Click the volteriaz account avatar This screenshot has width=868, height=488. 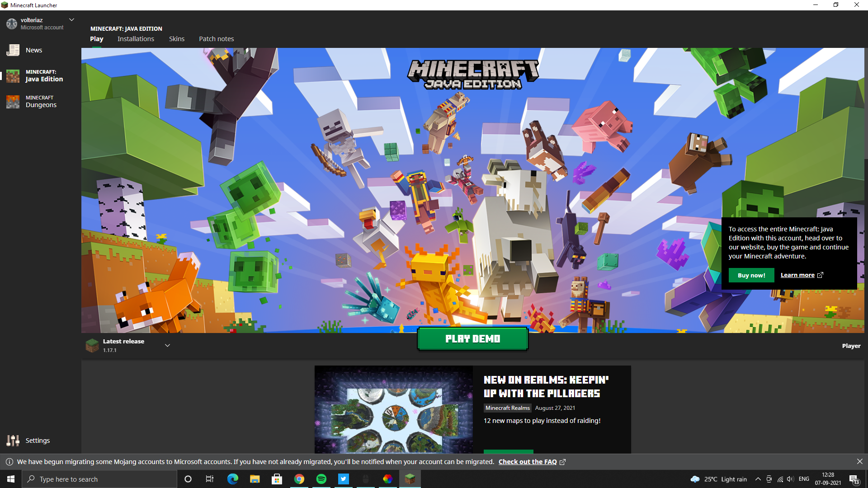[x=11, y=23]
